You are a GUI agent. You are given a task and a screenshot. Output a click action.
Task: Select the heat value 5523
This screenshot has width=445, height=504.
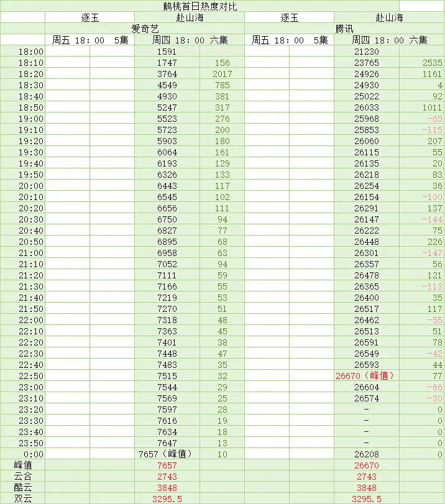coord(167,119)
